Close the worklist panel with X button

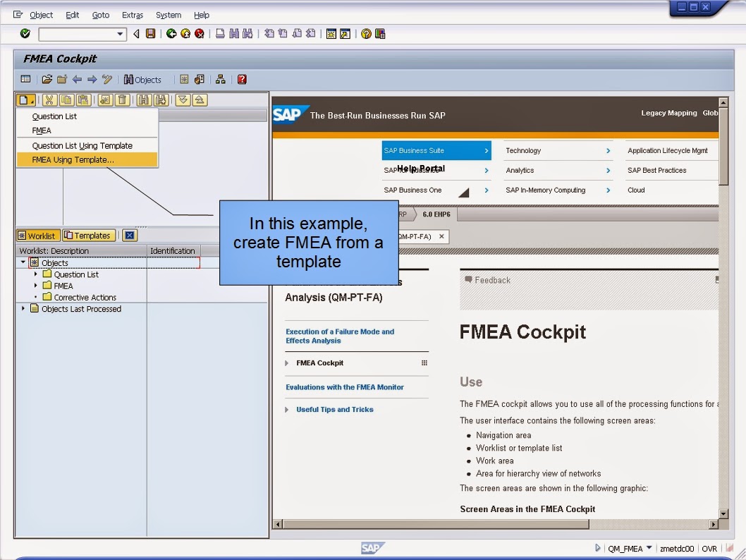[130, 236]
